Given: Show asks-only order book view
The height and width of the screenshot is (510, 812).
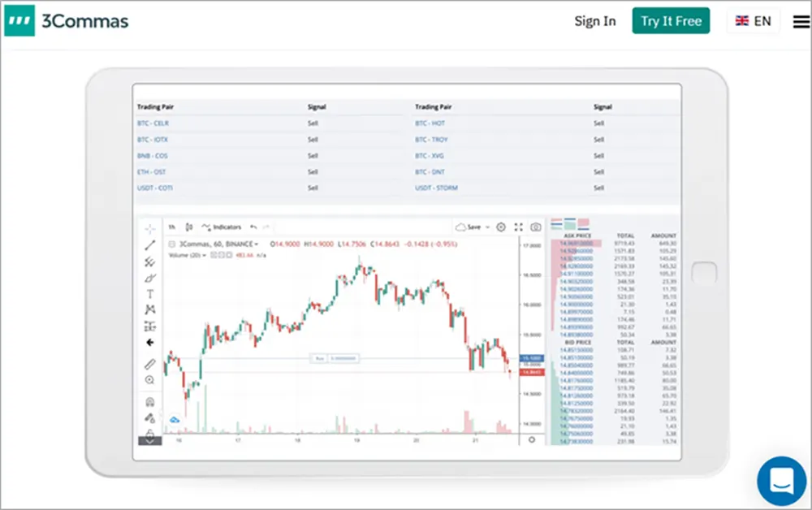Looking at the screenshot, I should click(x=584, y=224).
